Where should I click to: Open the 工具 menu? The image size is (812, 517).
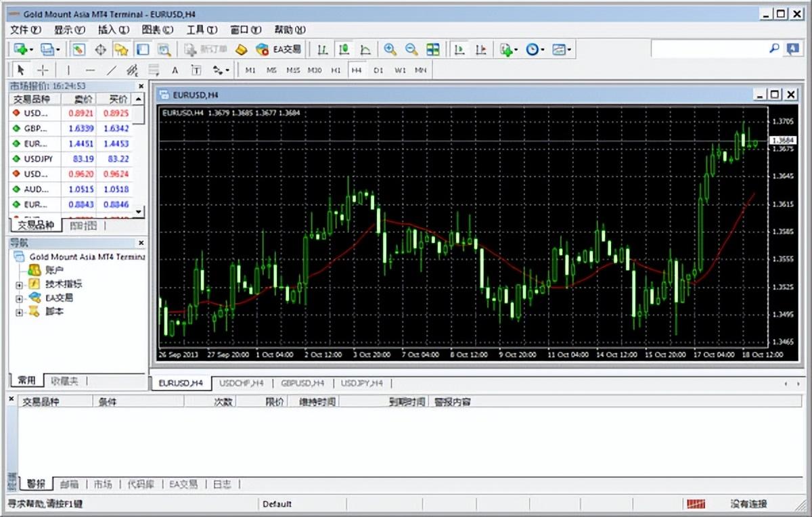(202, 30)
